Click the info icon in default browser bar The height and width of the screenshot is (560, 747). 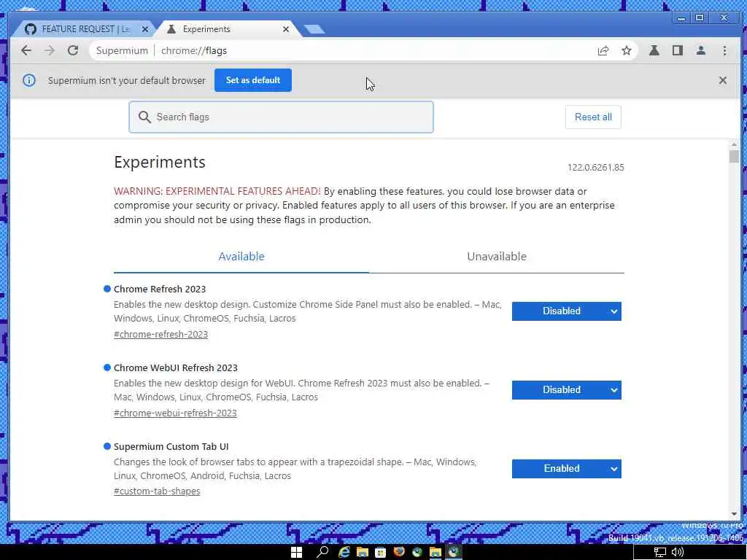click(x=29, y=80)
